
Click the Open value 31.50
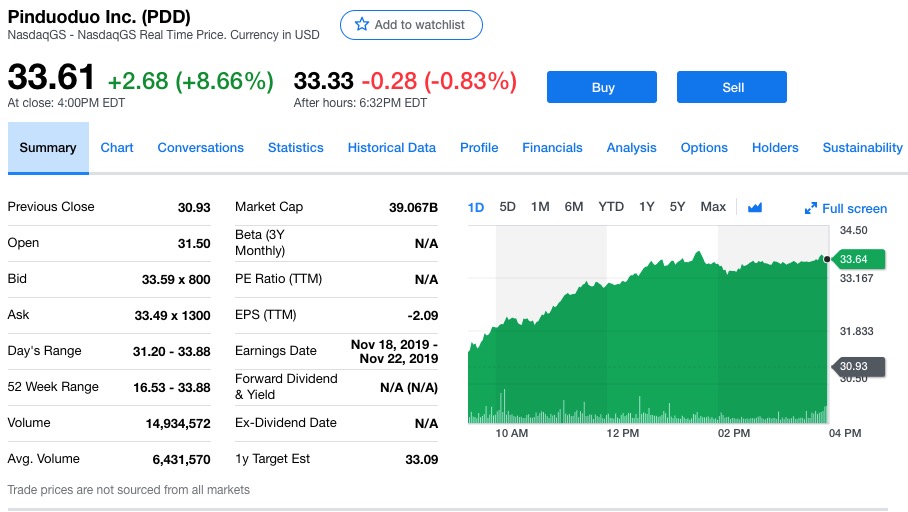click(194, 243)
